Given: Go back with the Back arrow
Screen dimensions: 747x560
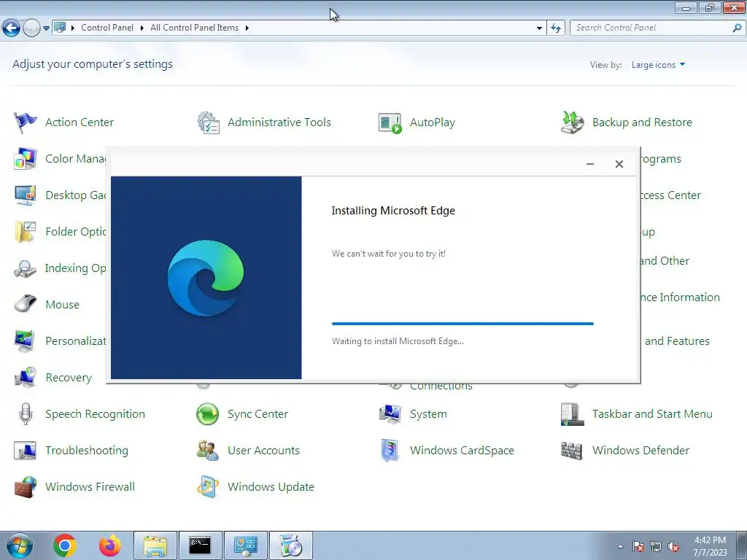Looking at the screenshot, I should (x=11, y=28).
